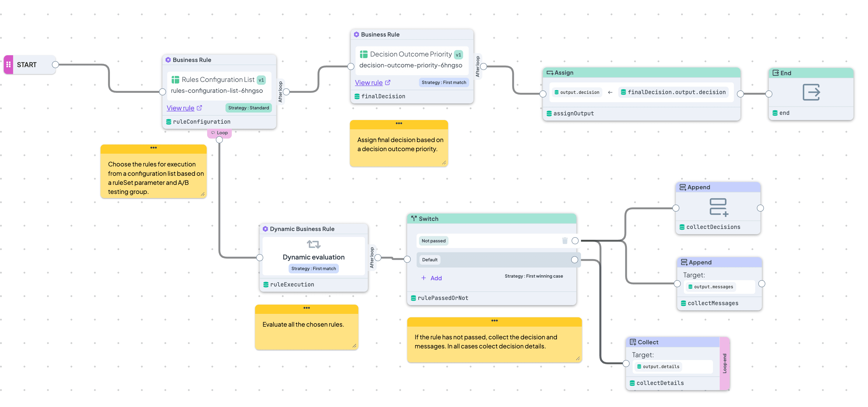This screenshot has width=868, height=407.
Task: Click the Dynamic evaluation loop arrows icon
Action: [x=313, y=244]
